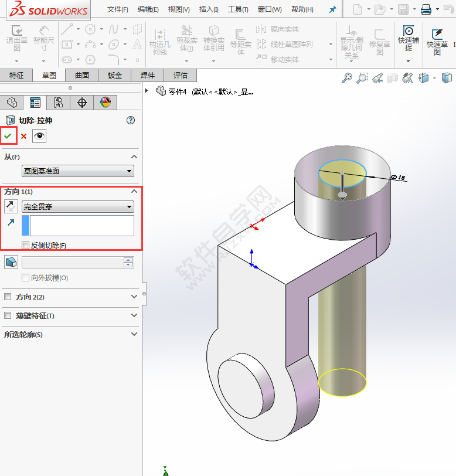Click the draft angle input field
This screenshot has height=476, width=456.
(x=72, y=262)
